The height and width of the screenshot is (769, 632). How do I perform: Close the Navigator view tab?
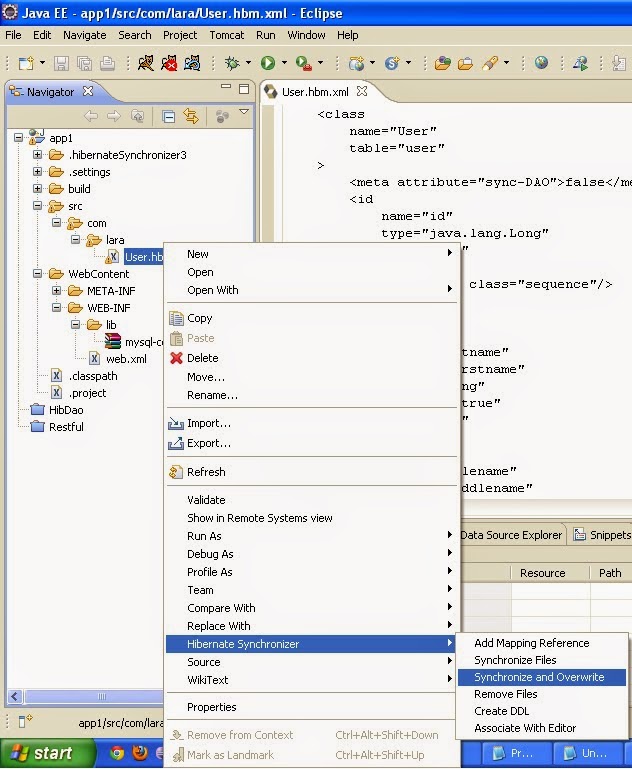pyautogui.click(x=88, y=91)
